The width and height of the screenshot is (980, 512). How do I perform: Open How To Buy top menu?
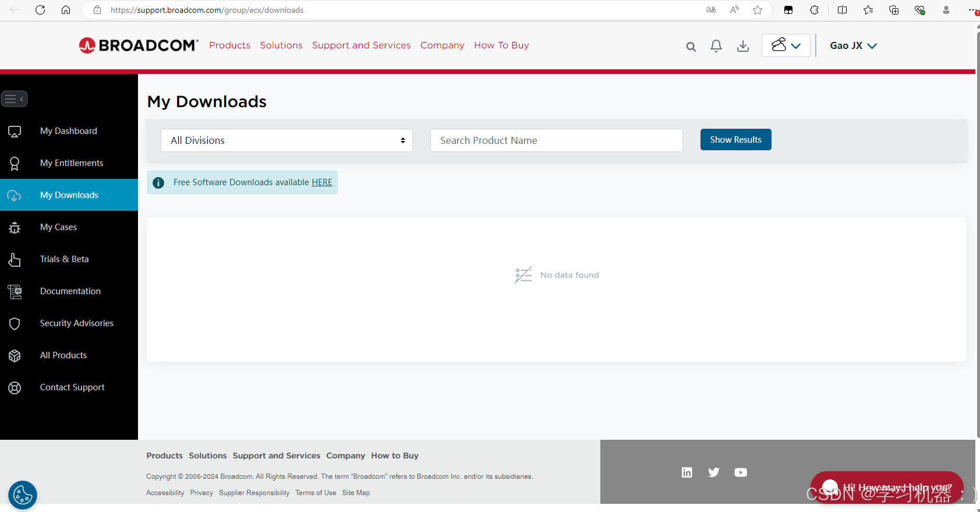coord(501,45)
